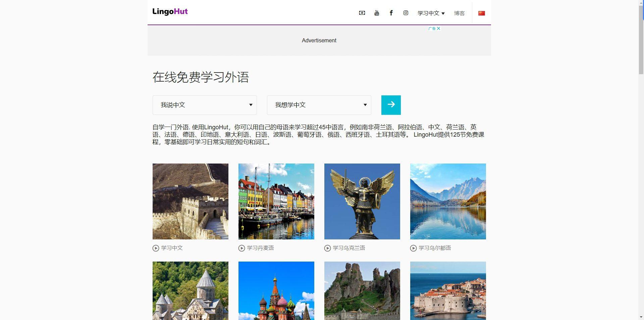Click the LingoHut logo
644x320 pixels.
170,12
